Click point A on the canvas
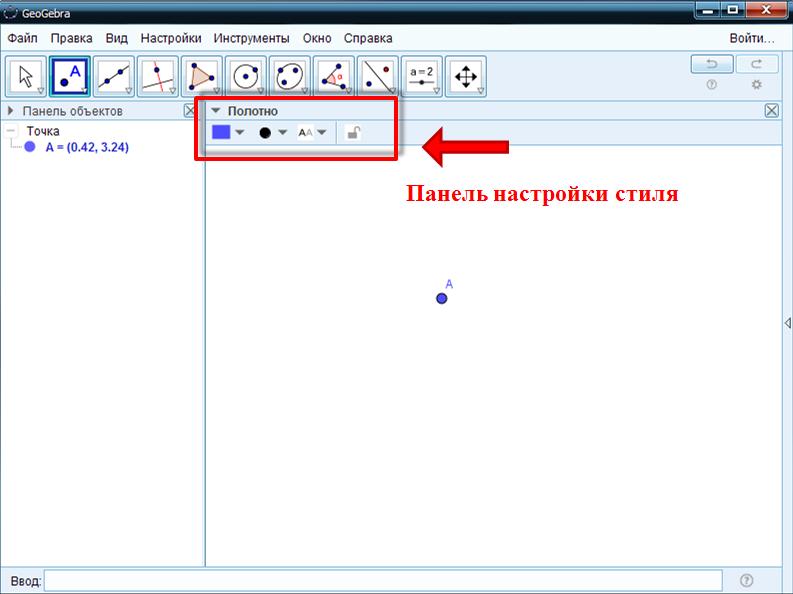 tap(442, 298)
